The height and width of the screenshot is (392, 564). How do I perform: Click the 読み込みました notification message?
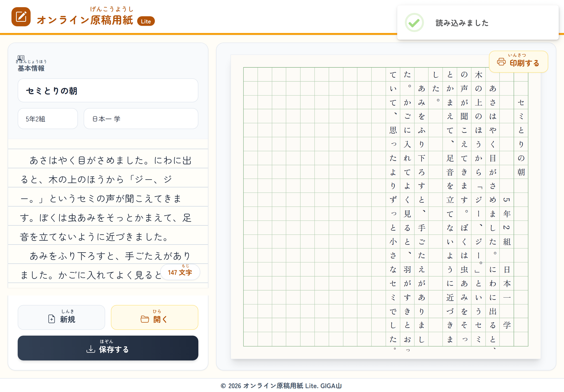click(x=462, y=23)
